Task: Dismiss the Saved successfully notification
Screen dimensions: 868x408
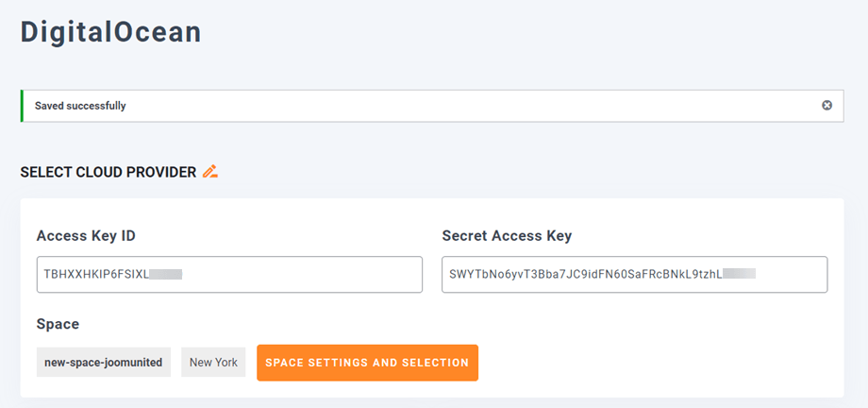Action: click(x=826, y=106)
